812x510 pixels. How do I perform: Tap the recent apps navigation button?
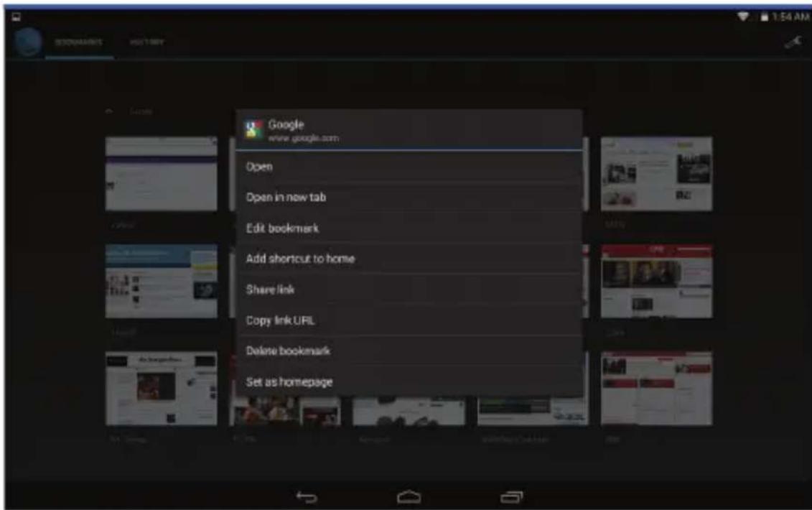(512, 497)
